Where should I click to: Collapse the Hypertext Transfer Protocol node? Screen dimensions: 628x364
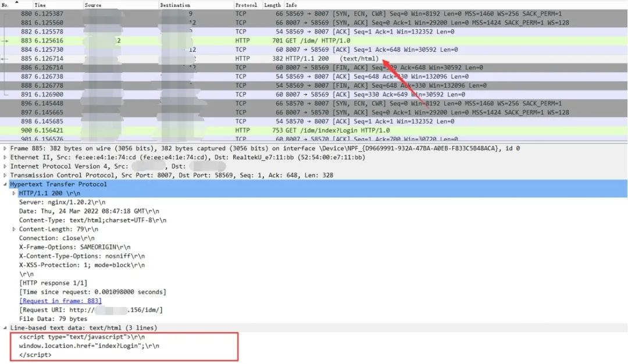click(x=5, y=184)
